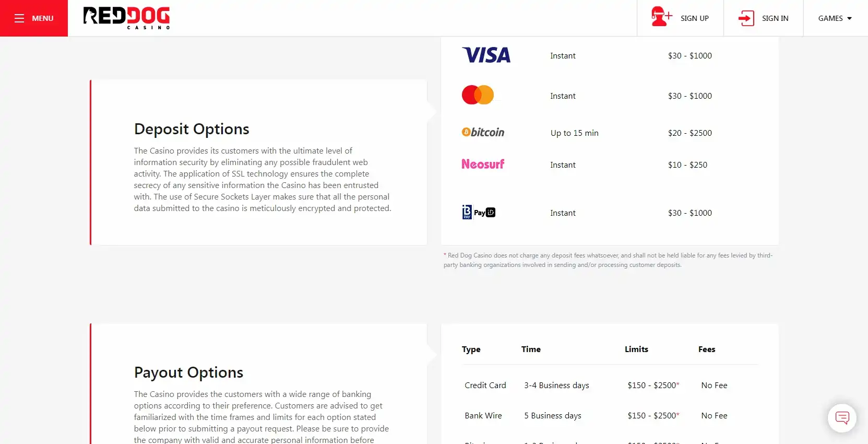Click the sign up user icon
This screenshot has width=868, height=444.
661,17
